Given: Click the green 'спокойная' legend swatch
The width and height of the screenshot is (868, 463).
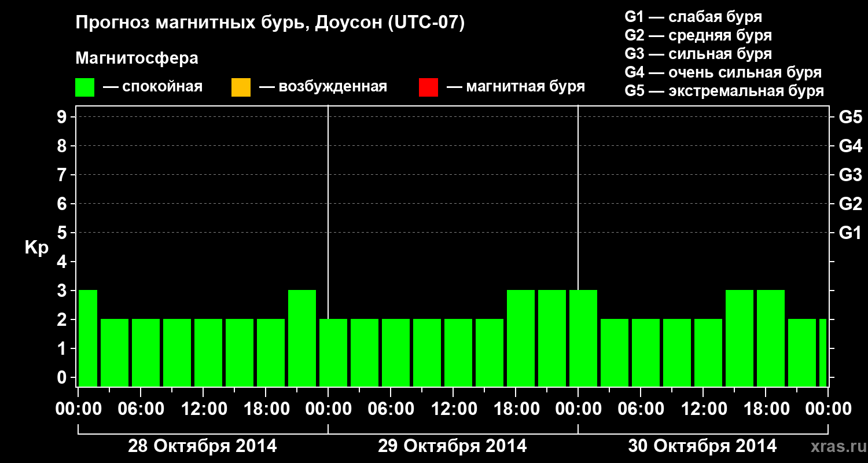Looking at the screenshot, I should pyautogui.click(x=85, y=87).
